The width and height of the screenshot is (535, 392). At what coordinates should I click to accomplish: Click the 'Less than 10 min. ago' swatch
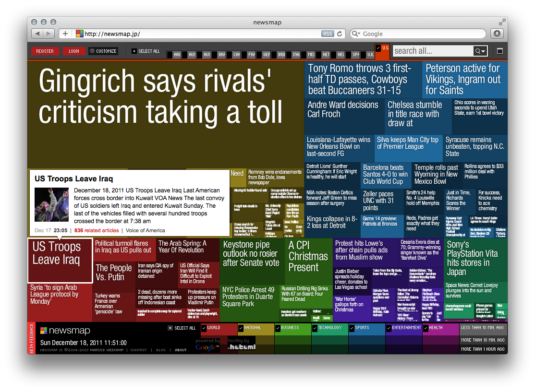tap(482, 328)
